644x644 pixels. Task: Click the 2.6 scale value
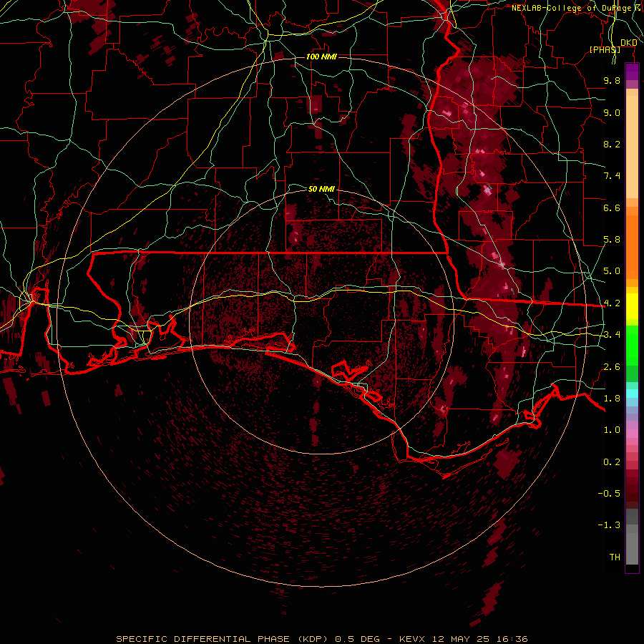[x=612, y=367]
